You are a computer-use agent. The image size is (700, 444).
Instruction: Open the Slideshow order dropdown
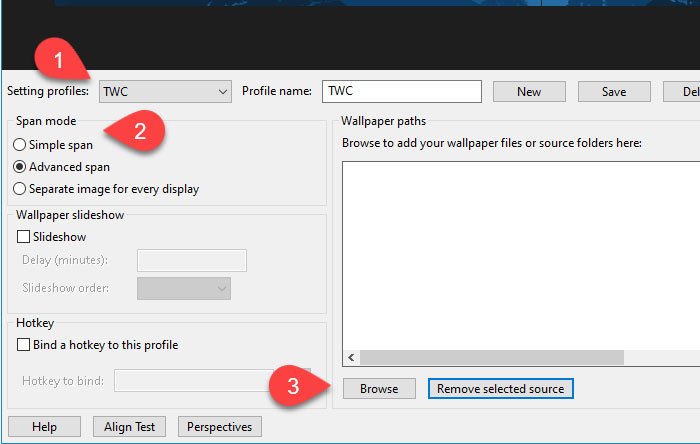[184, 288]
